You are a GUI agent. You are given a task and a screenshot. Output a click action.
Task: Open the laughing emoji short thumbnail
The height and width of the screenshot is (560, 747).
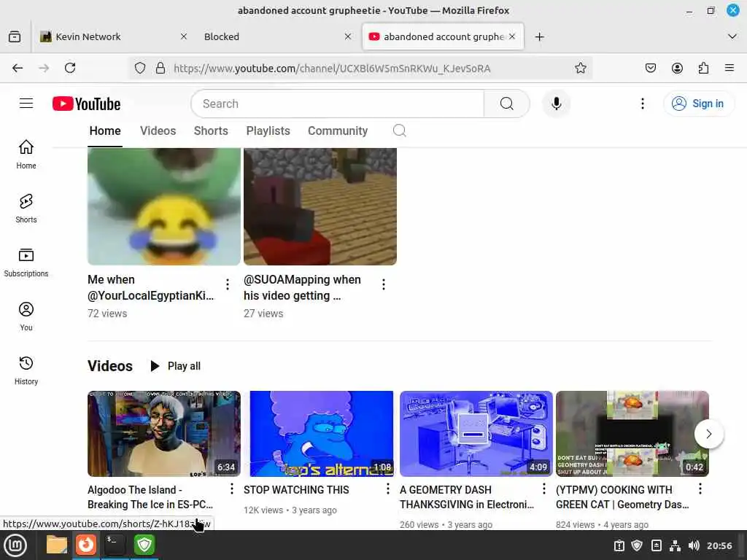(x=164, y=206)
